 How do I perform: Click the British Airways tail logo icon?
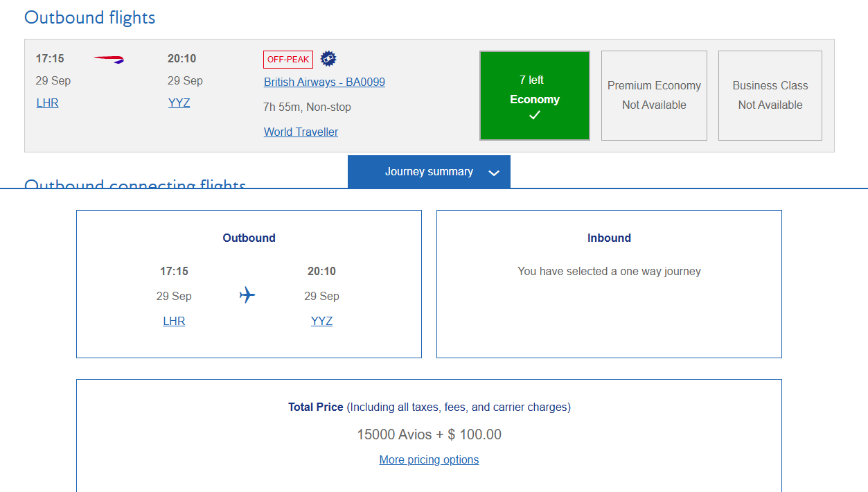(109, 60)
